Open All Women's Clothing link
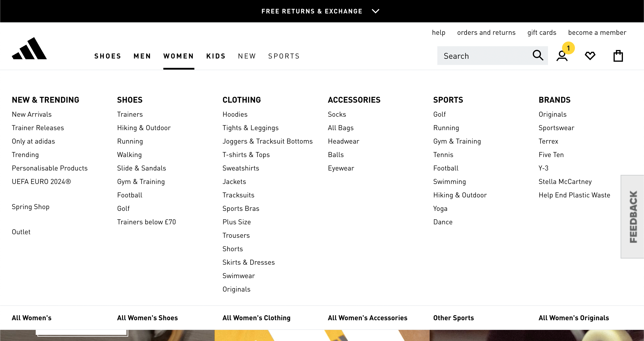This screenshot has width=644, height=341. click(x=256, y=318)
